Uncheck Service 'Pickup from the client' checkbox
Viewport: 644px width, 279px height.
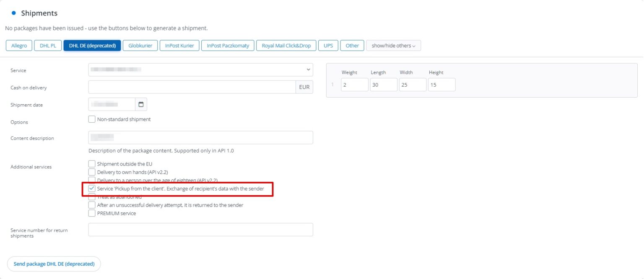coord(92,189)
